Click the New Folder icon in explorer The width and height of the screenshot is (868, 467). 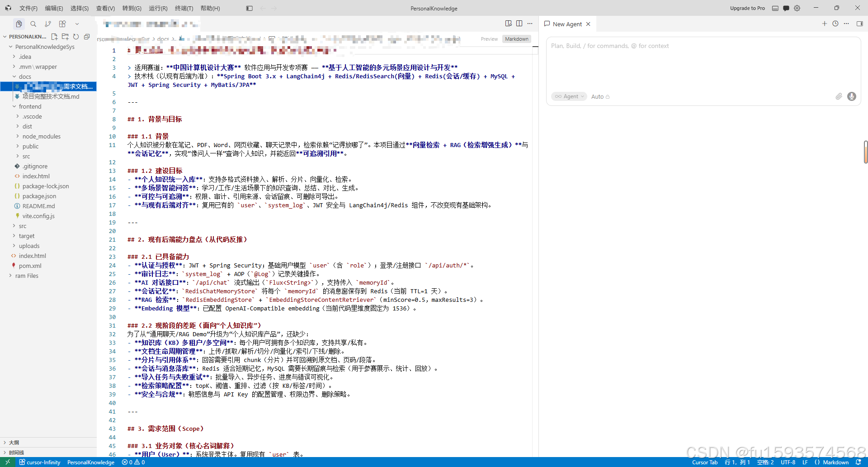point(65,37)
